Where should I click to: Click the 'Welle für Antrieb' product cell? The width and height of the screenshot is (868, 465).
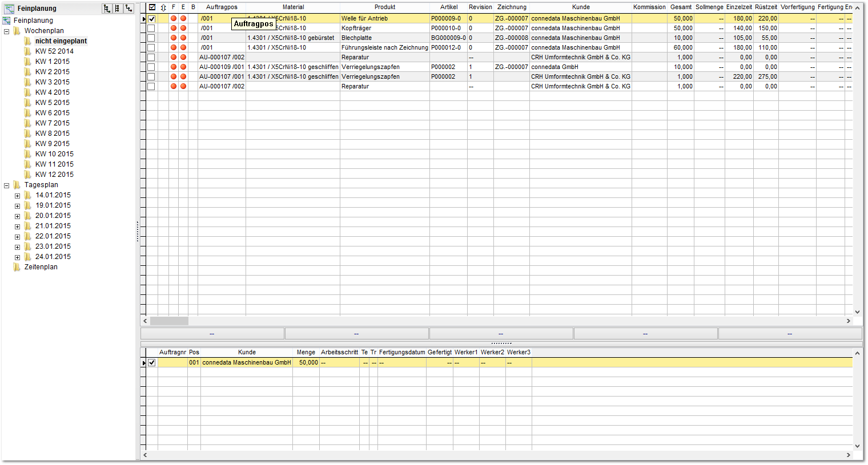pos(385,19)
